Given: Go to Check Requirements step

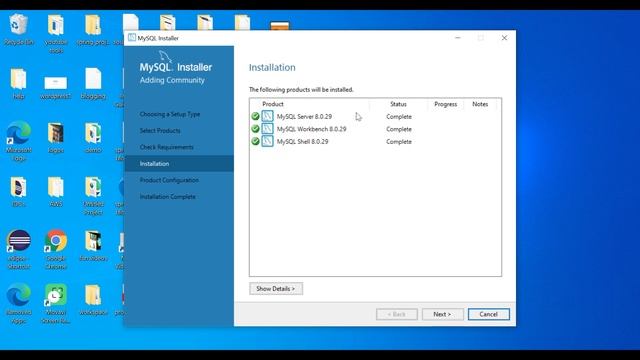Looking at the screenshot, I should pyautogui.click(x=167, y=147).
